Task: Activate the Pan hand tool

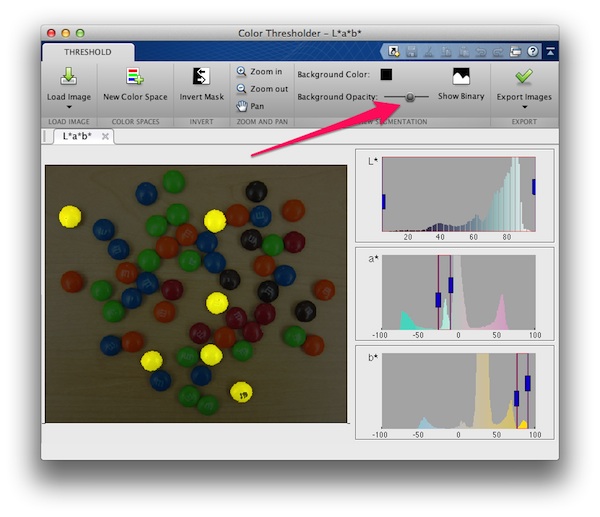Action: (x=252, y=106)
